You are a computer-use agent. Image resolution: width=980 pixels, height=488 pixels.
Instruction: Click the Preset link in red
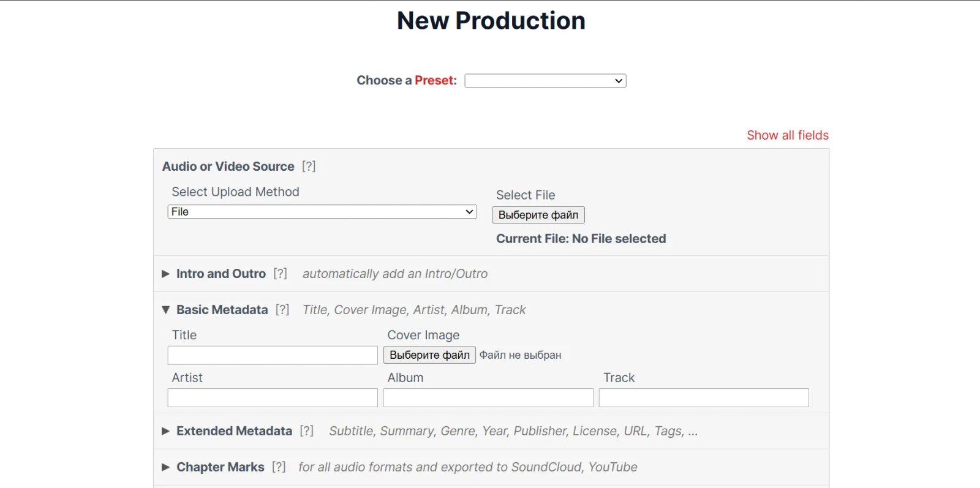click(x=435, y=81)
